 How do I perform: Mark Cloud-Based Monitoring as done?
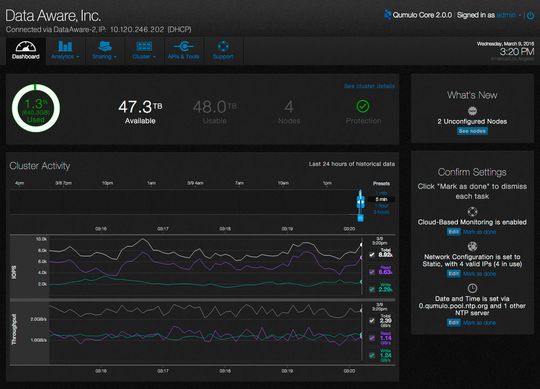pos(479,232)
